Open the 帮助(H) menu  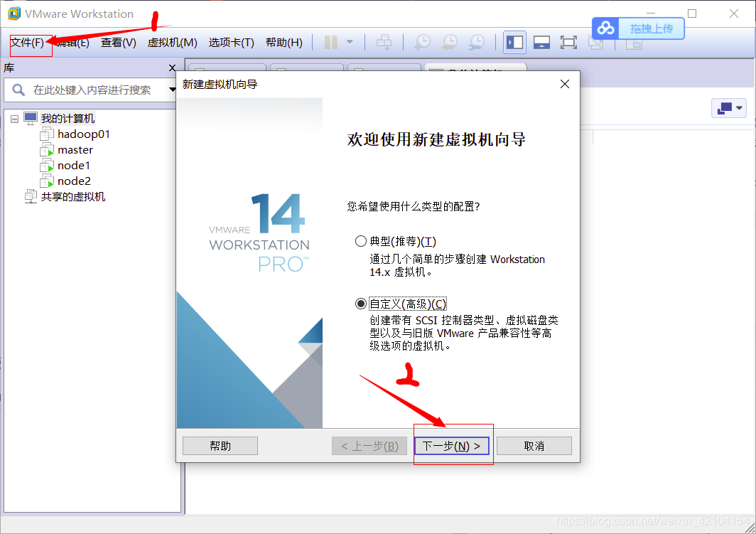point(284,43)
